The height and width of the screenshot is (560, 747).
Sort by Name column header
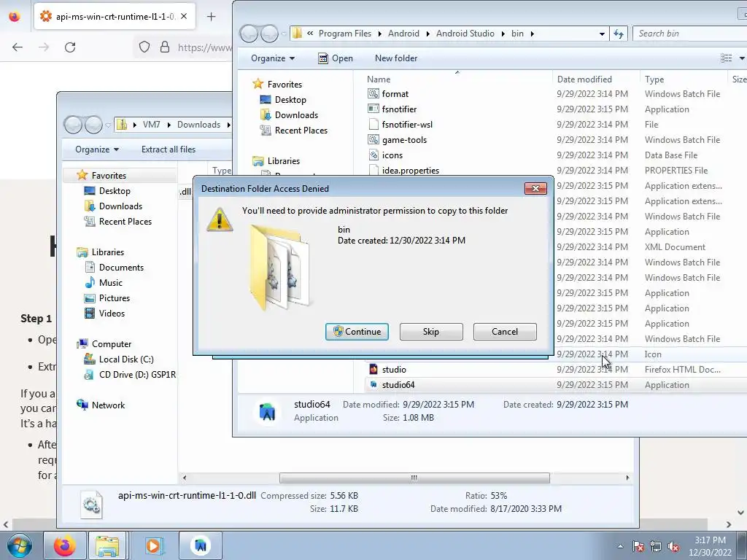coord(379,79)
